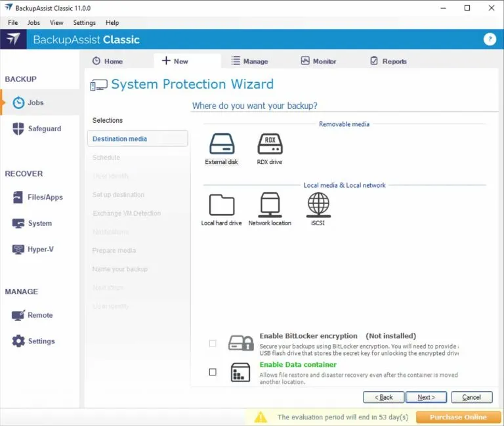Open Jobs in the Backup sidebar
The width and height of the screenshot is (504, 426).
tap(39, 102)
